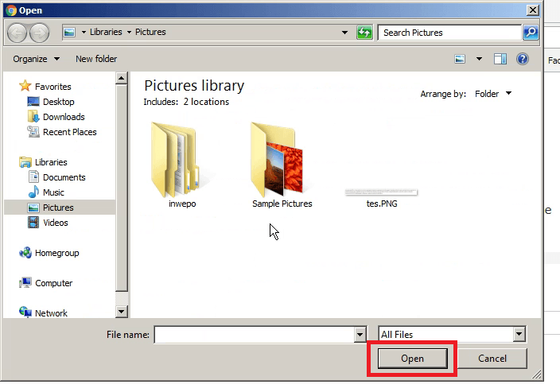560x392 pixels.
Task: Select the Sample Pictures folder
Action: pyautogui.click(x=282, y=165)
